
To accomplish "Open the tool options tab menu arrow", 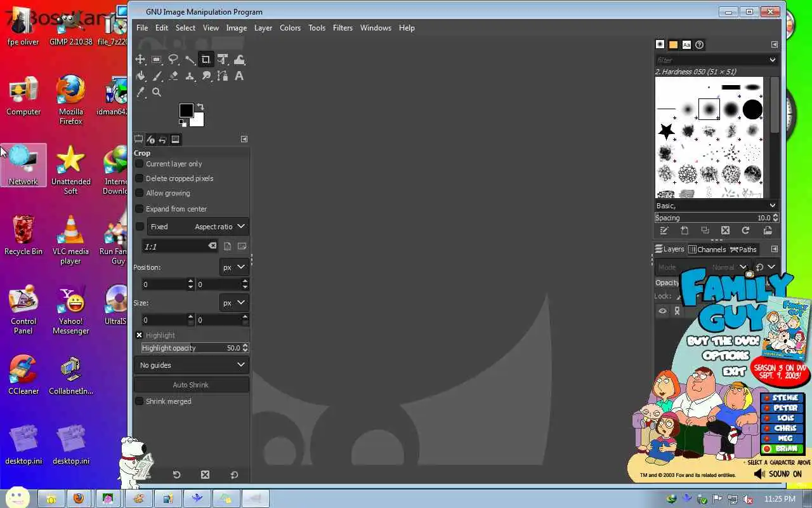I will (244, 139).
